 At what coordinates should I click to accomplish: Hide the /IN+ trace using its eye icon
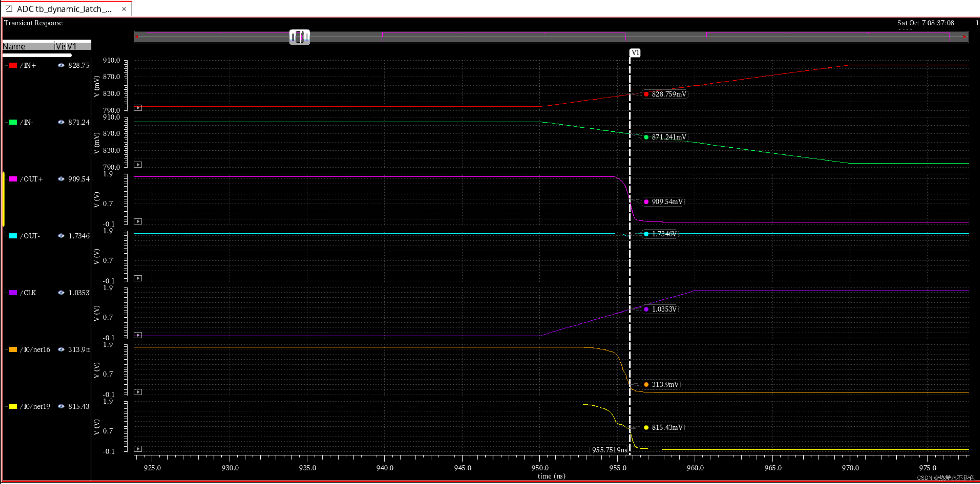[61, 66]
